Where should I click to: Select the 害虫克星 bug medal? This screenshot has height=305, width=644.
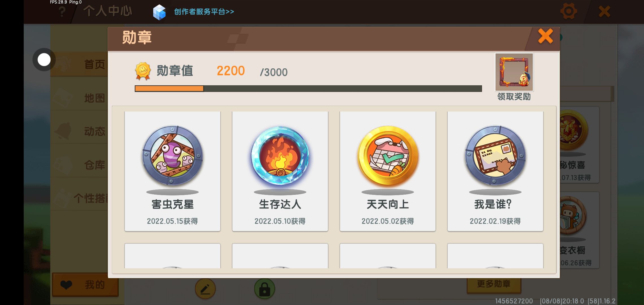[x=172, y=171]
